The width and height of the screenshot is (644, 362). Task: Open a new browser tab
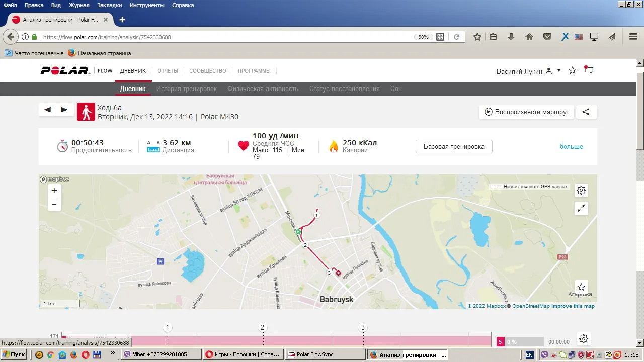pyautogui.click(x=122, y=20)
